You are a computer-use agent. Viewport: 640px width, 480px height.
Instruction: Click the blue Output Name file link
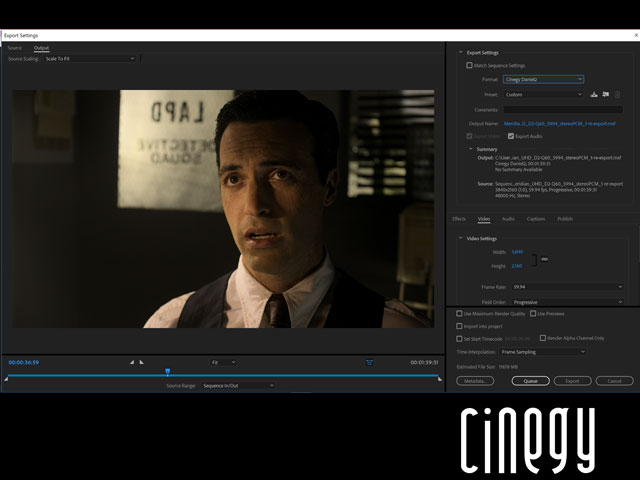point(560,123)
